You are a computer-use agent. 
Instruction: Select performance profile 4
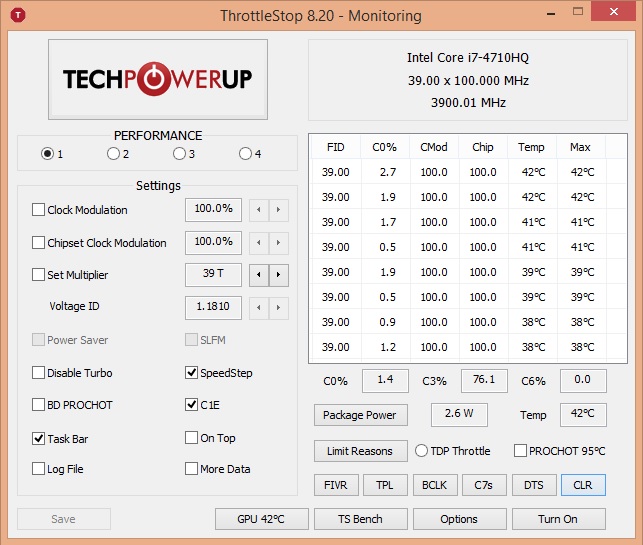pyautogui.click(x=245, y=154)
